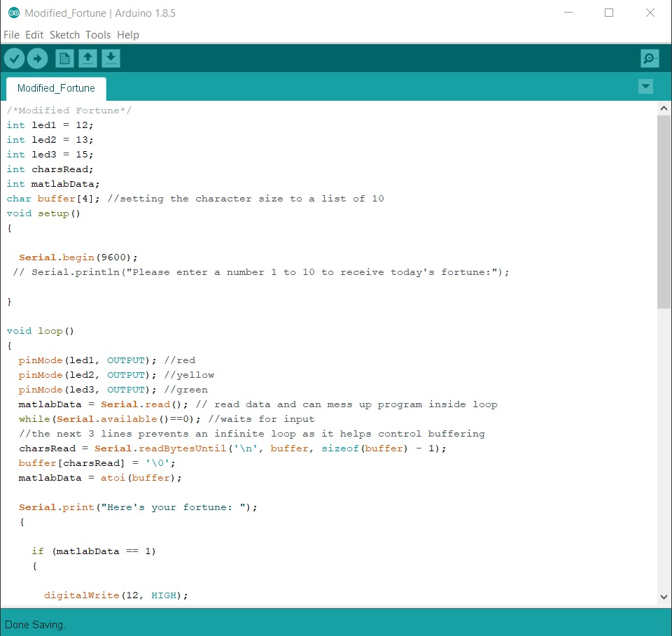
Task: Click the "//setting the character size" comment
Action: [x=246, y=199]
